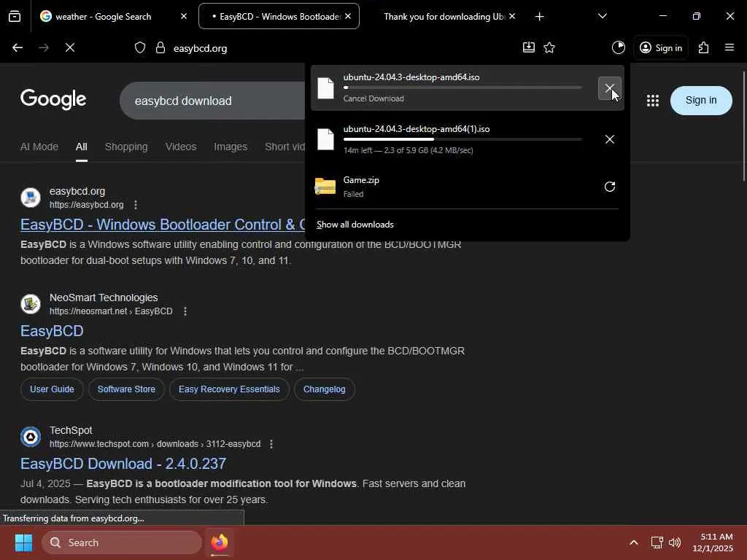Open the Firefox View tab list icon
The height and width of the screenshot is (560, 747).
pos(15,17)
